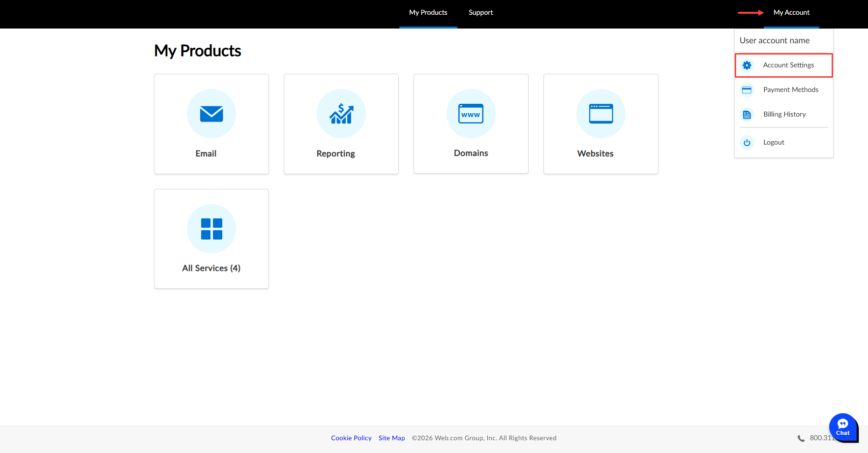The width and height of the screenshot is (868, 453).
Task: Click the My Products page heading
Action: point(198,51)
